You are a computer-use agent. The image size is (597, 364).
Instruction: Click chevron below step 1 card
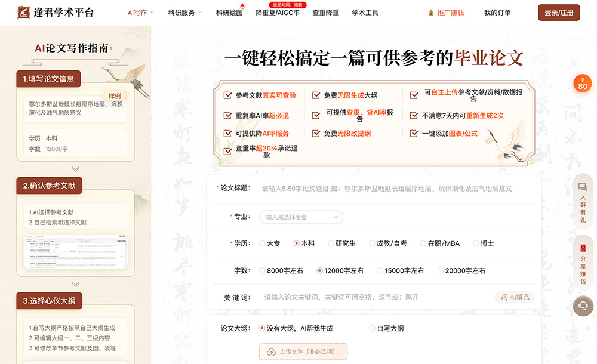tap(76, 169)
